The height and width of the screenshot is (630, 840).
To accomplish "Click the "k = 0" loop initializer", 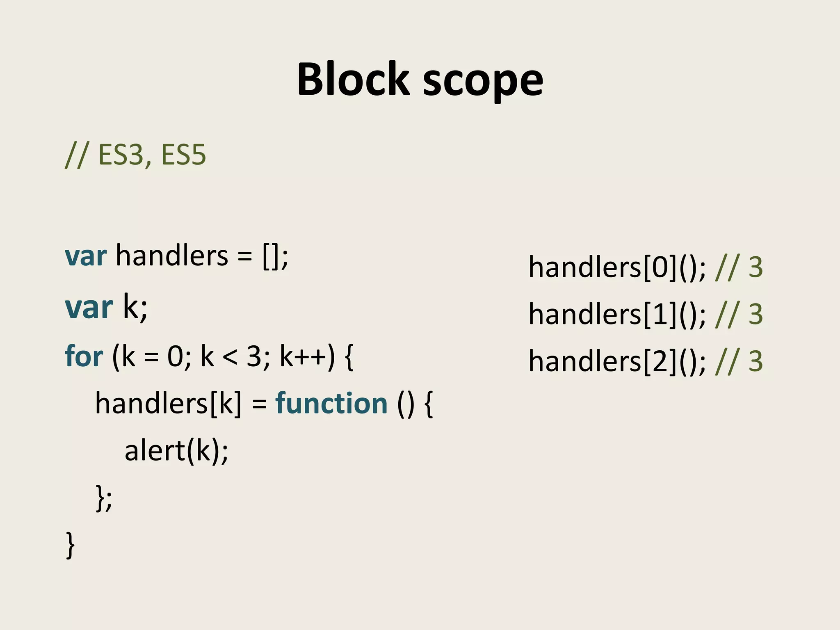I will pos(150,356).
